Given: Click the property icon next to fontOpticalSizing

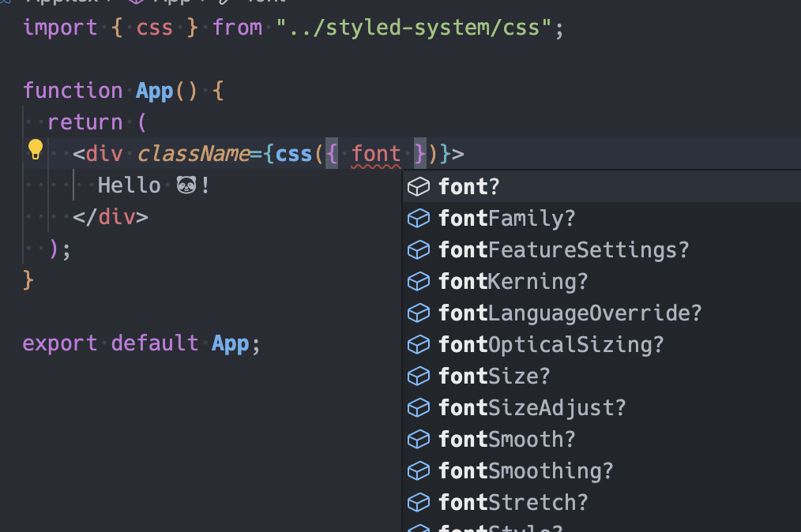Looking at the screenshot, I should (419, 345).
